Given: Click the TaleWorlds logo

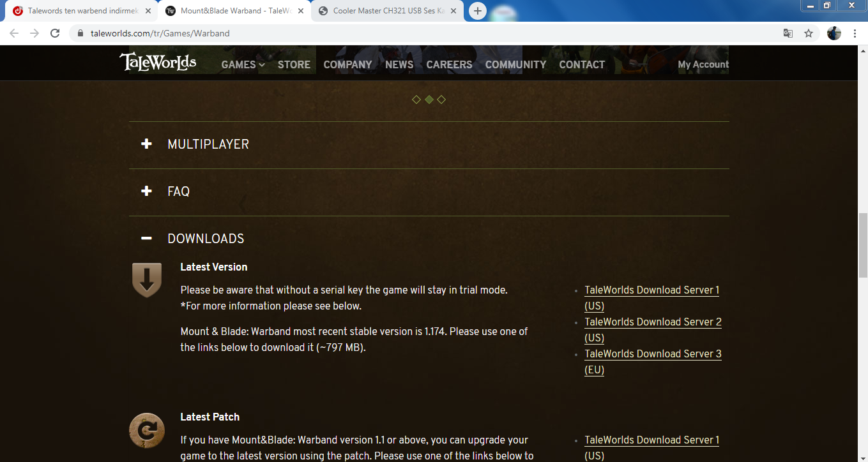Looking at the screenshot, I should click(158, 63).
